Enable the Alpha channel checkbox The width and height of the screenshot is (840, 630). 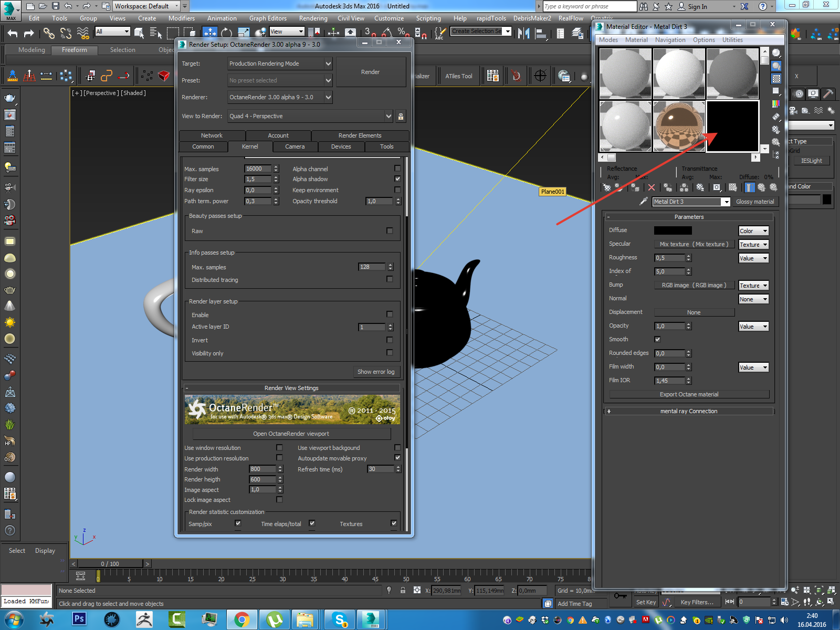[397, 169]
